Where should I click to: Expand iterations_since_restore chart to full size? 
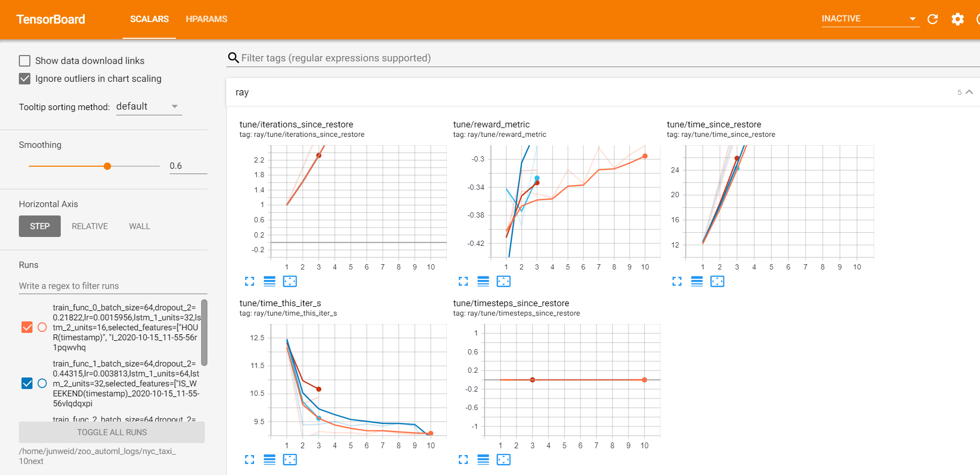pyautogui.click(x=249, y=282)
